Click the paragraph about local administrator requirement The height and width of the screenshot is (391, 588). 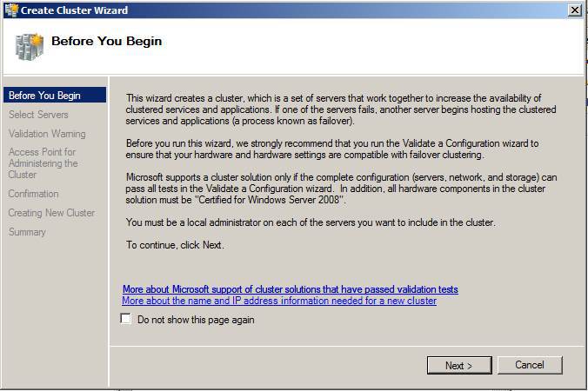coord(311,222)
